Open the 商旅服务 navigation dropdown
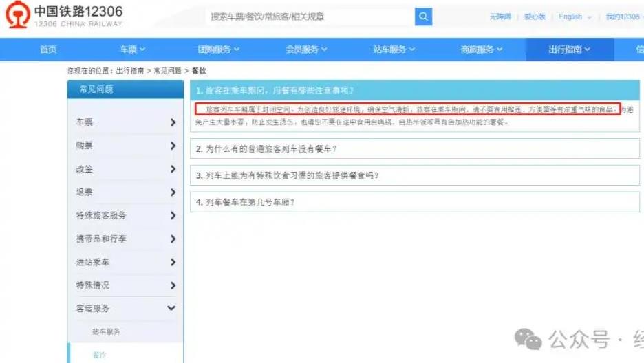This screenshot has width=644, height=363. click(x=482, y=49)
